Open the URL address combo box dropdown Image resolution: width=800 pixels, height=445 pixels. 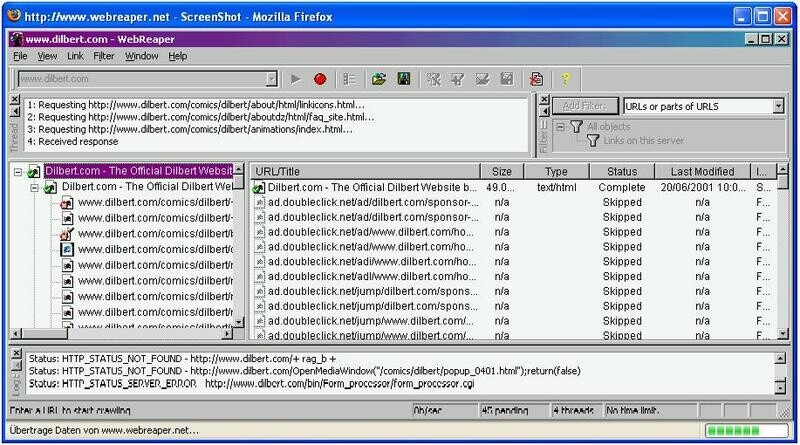pyautogui.click(x=271, y=79)
